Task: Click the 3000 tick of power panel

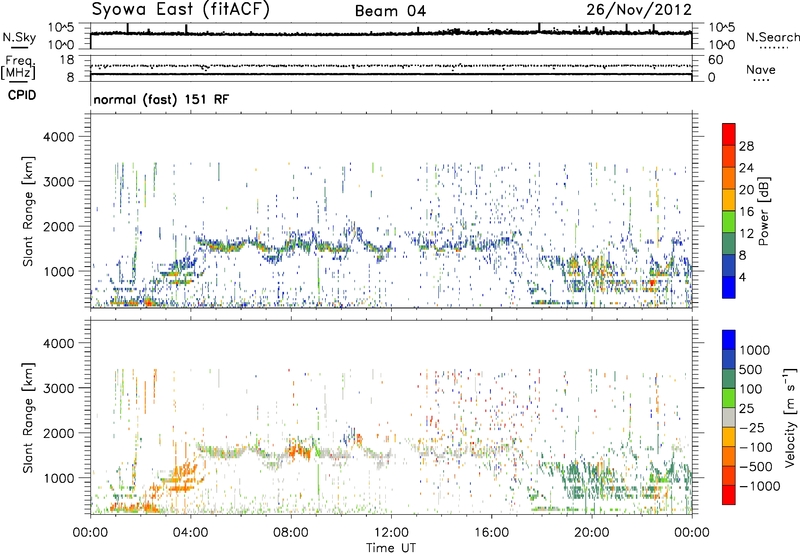Action: 58,182
